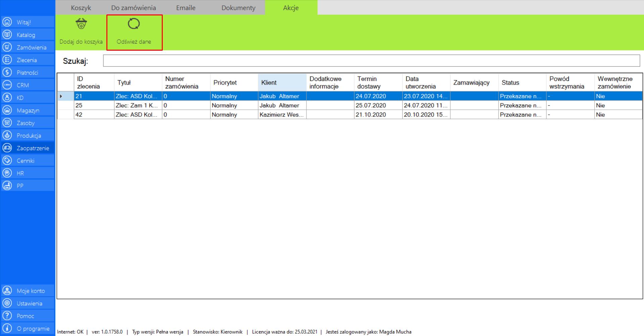This screenshot has width=644, height=336.
Task: Click the Zaopatrzenie truck icon
Action: pos(7,148)
